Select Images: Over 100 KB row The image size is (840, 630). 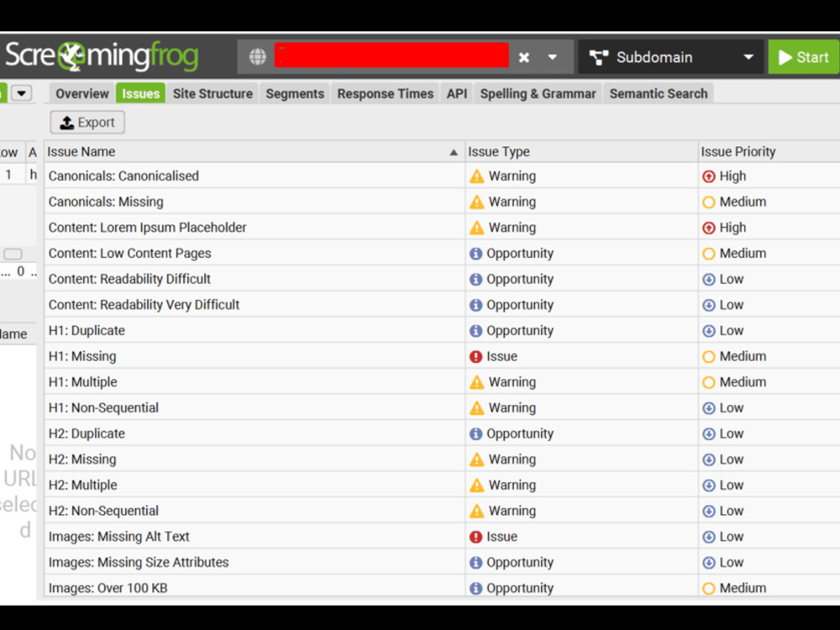(442, 586)
